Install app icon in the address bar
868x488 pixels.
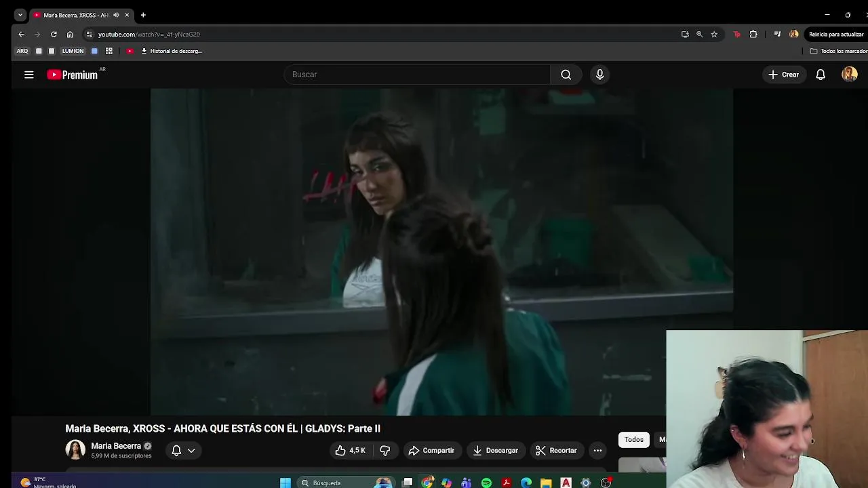(685, 34)
